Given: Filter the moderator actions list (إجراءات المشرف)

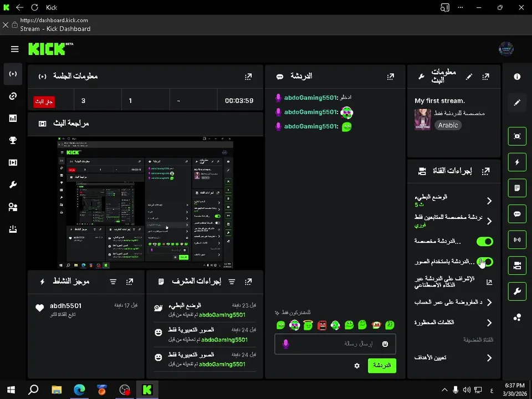Looking at the screenshot, I should point(232,282).
